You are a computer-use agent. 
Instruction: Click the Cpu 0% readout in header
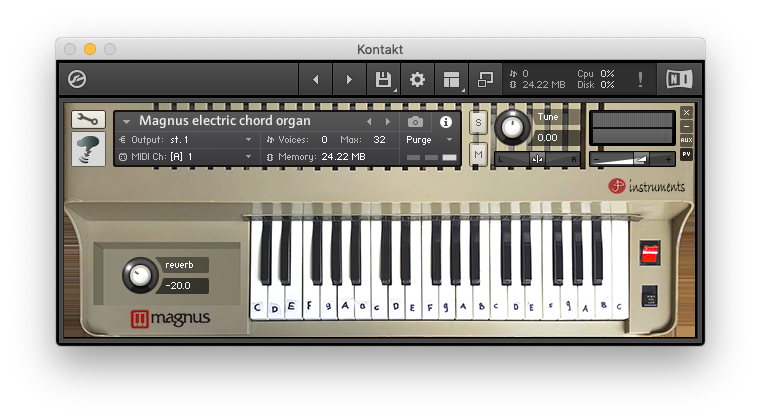click(596, 74)
